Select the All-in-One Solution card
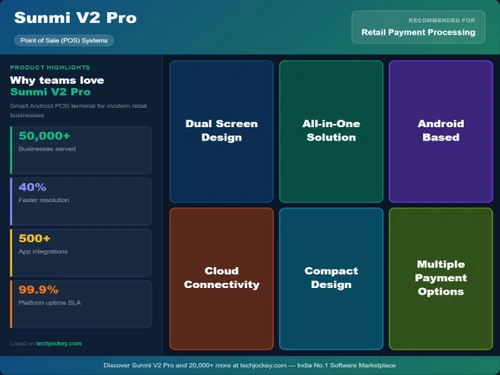Image resolution: width=500 pixels, height=375 pixels. tap(331, 131)
